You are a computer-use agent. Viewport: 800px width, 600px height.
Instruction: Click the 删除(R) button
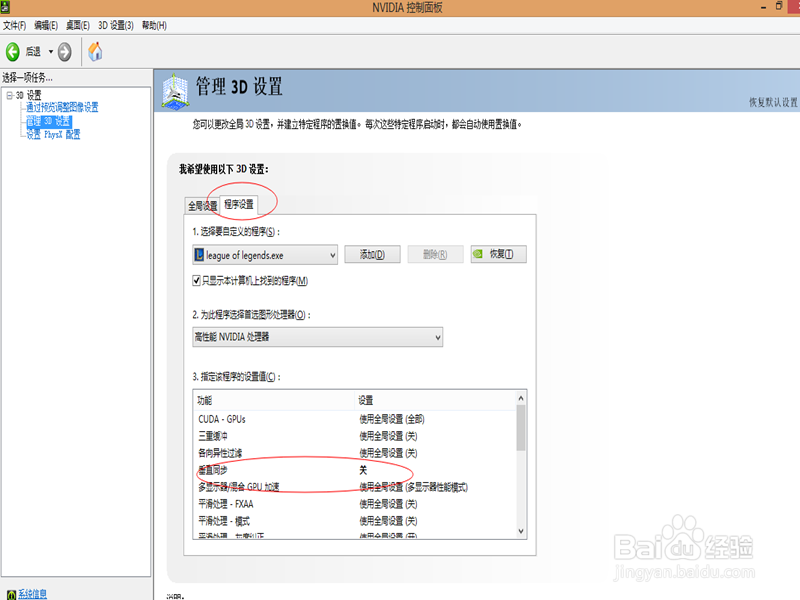point(435,254)
